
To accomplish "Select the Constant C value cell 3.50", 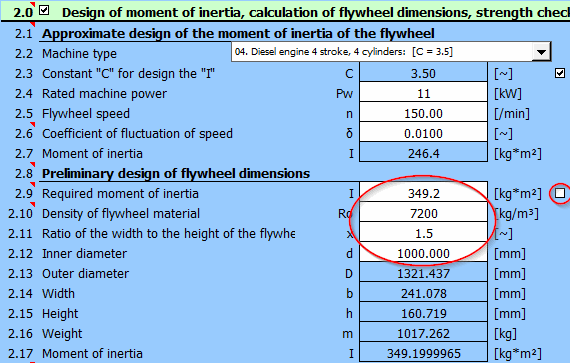I will click(x=424, y=74).
